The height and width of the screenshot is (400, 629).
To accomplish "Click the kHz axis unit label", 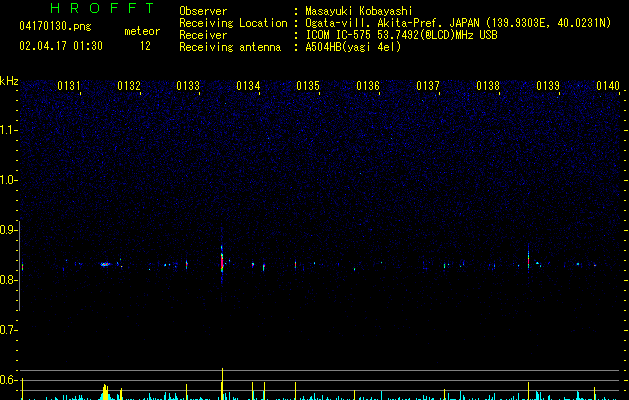I will coord(9,81).
